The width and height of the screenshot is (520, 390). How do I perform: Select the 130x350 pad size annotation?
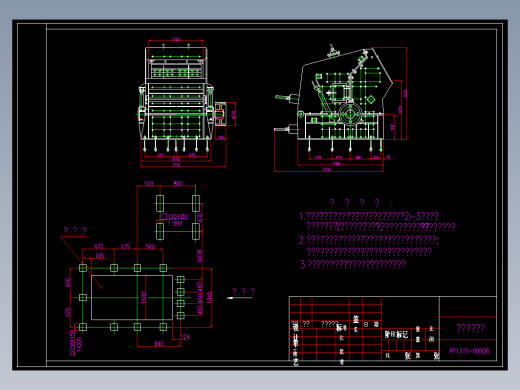(176, 217)
